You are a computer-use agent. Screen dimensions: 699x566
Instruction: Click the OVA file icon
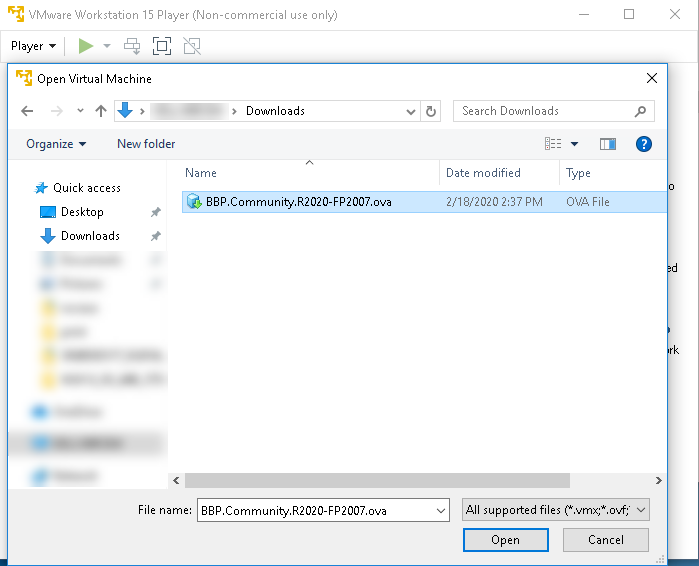pos(194,201)
